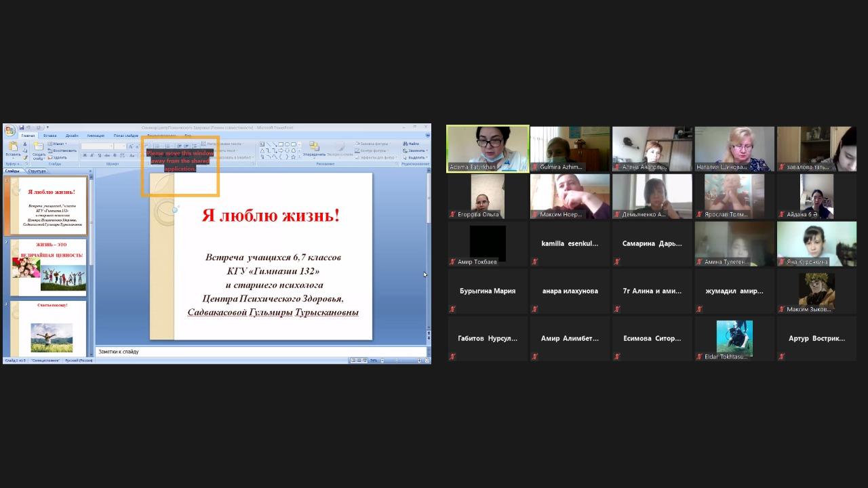Click the Восстановить button
Image resolution: width=868 pixels, height=488 pixels.
[x=63, y=150]
